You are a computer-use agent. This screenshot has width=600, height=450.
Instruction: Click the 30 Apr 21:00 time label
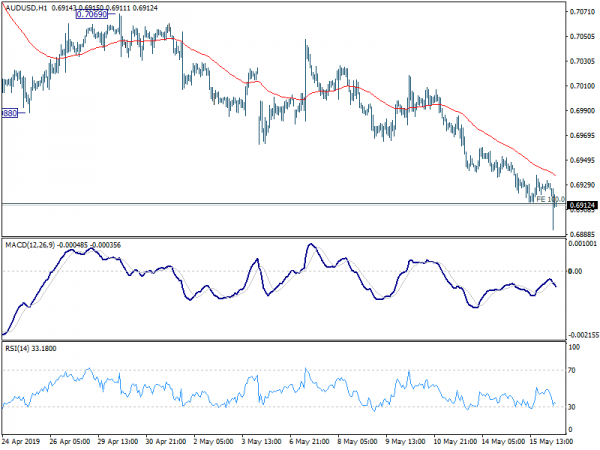point(166,442)
